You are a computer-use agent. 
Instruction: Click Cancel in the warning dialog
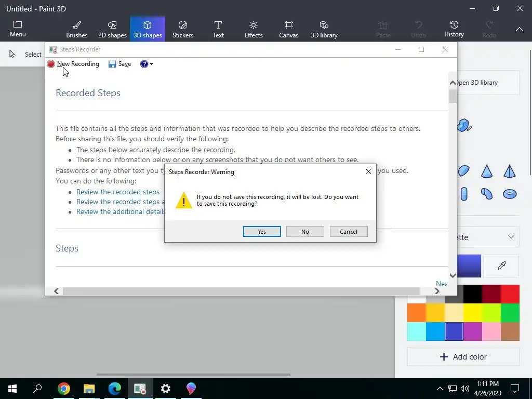[349, 231]
